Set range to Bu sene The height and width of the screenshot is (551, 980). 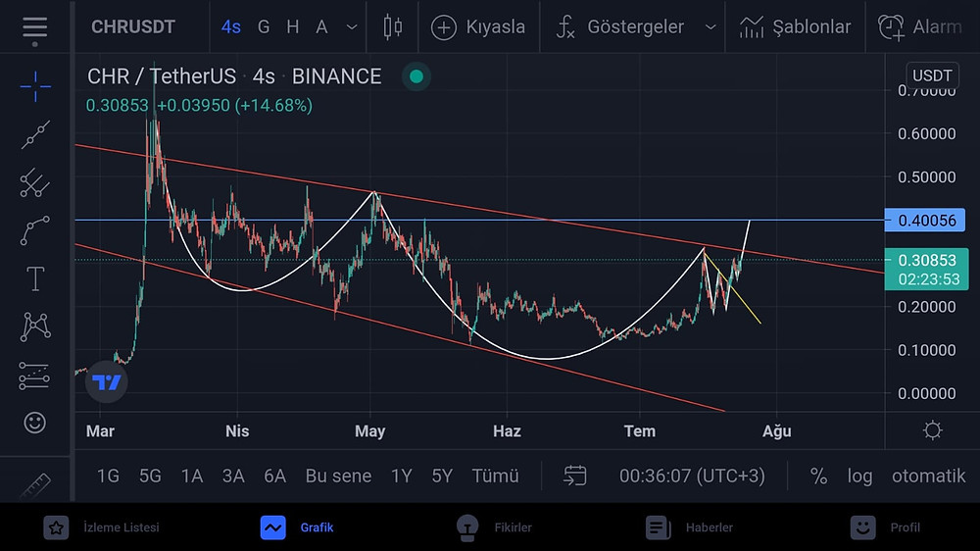pyautogui.click(x=338, y=476)
